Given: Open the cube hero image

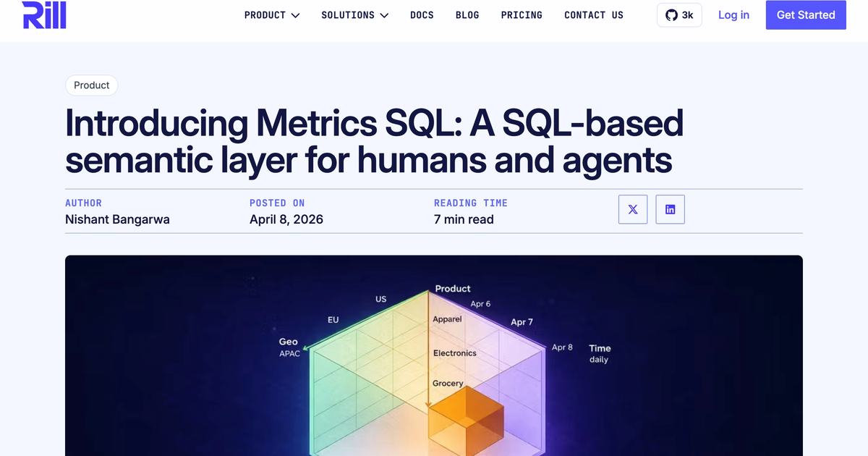Looking at the screenshot, I should coord(434,355).
